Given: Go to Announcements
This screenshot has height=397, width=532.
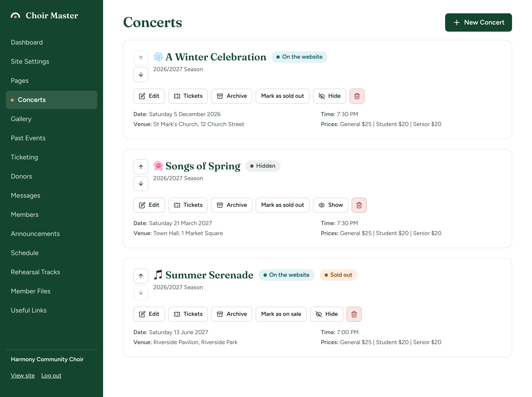Looking at the screenshot, I should point(51,234).
